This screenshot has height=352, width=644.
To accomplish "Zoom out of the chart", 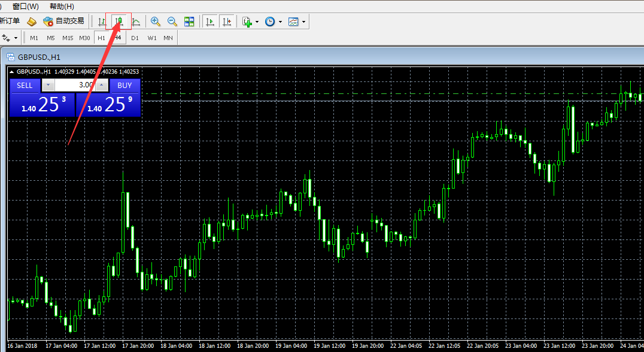I will coord(172,22).
